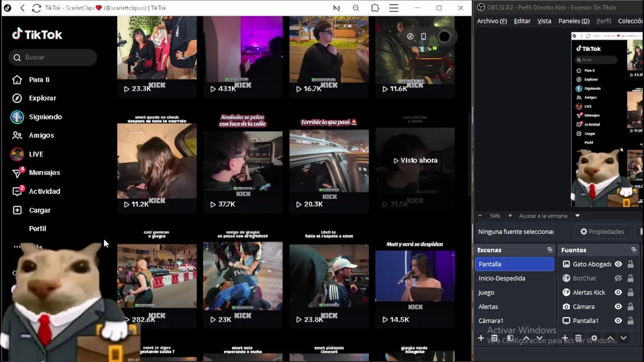Open the Explorar compass item

(x=42, y=98)
